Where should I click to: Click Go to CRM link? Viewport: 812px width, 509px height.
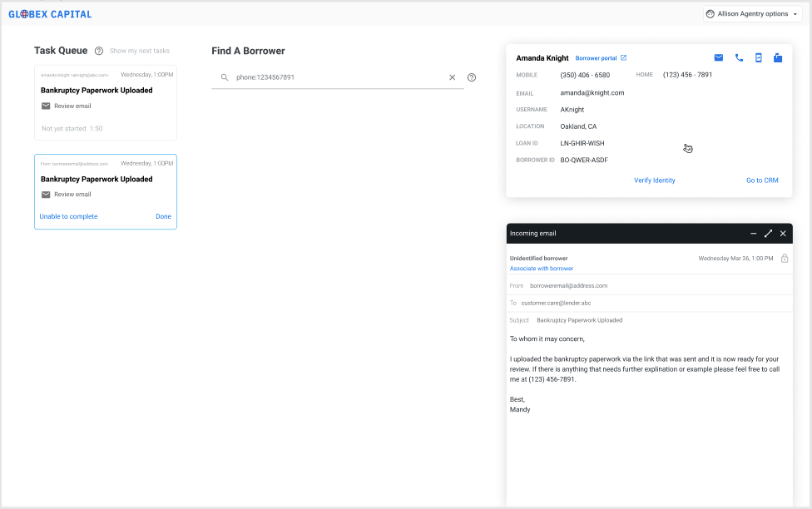762,180
